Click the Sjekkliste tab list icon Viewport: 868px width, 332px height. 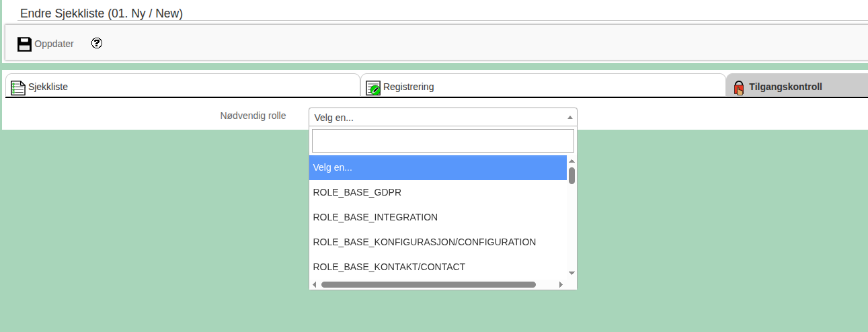pyautogui.click(x=18, y=87)
